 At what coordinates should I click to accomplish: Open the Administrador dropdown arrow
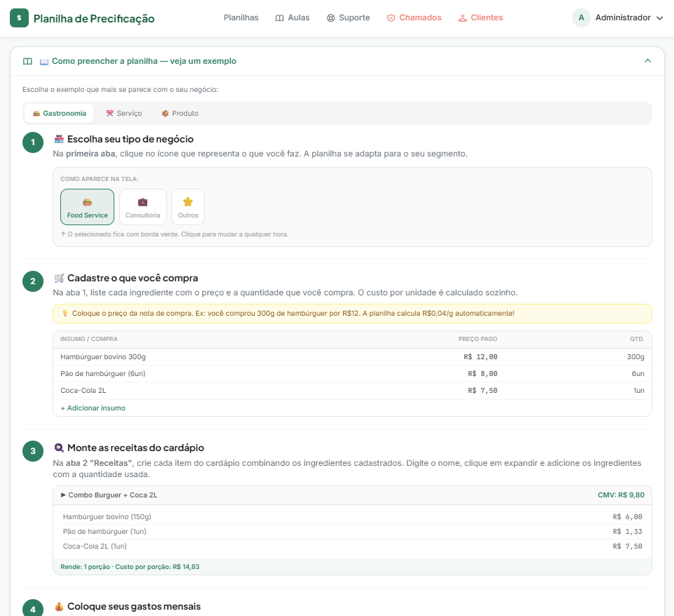point(659,18)
